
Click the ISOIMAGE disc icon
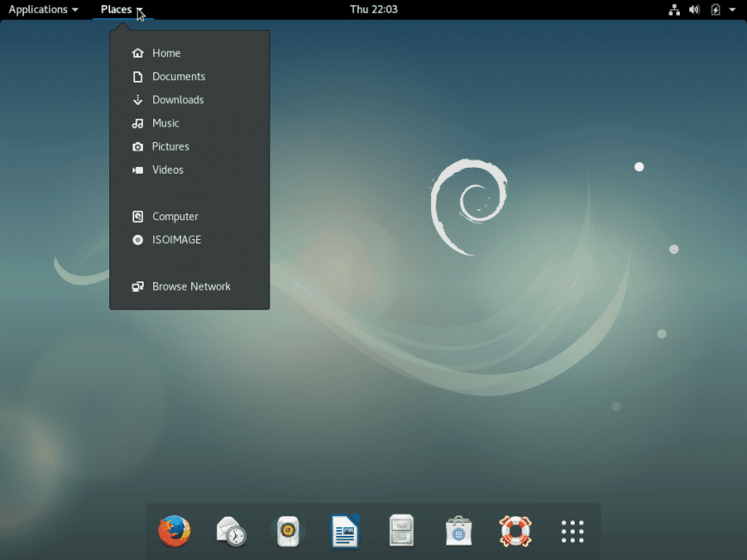coord(138,239)
